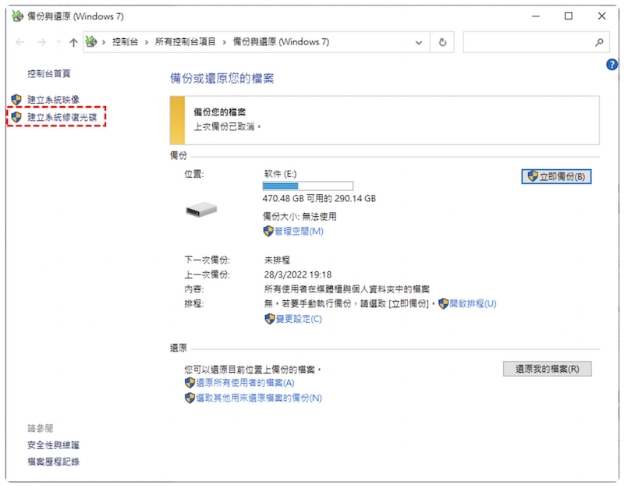The image size is (624, 486).
Task: Click the shield icon beside 建立系統修復光碟
Action: [16, 117]
